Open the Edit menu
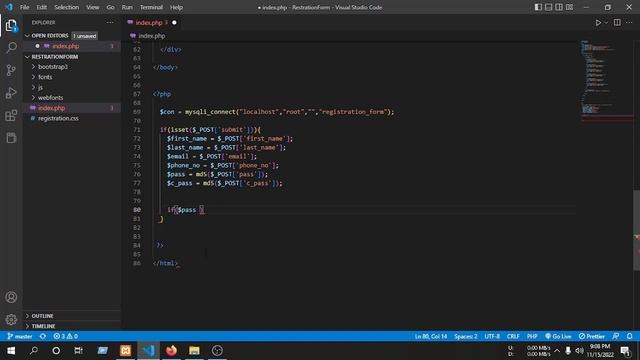Viewport: 640px width, 360px height. point(41,7)
